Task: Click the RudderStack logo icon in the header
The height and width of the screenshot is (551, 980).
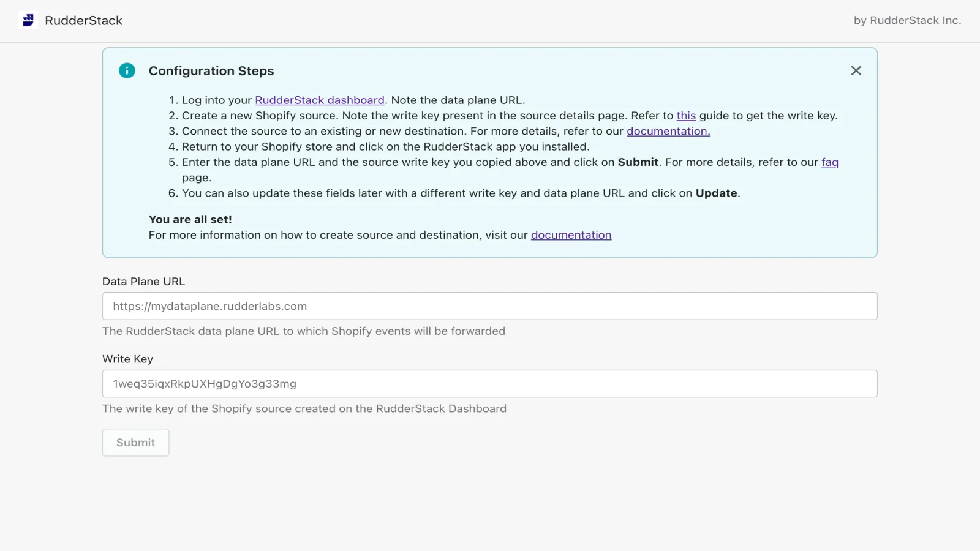Action: [28, 20]
